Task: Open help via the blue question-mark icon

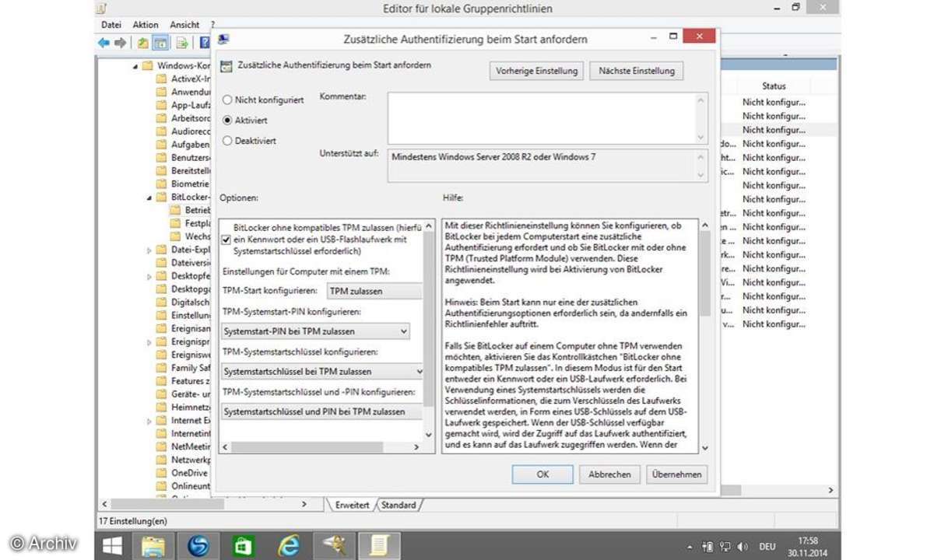Action: coord(205,43)
